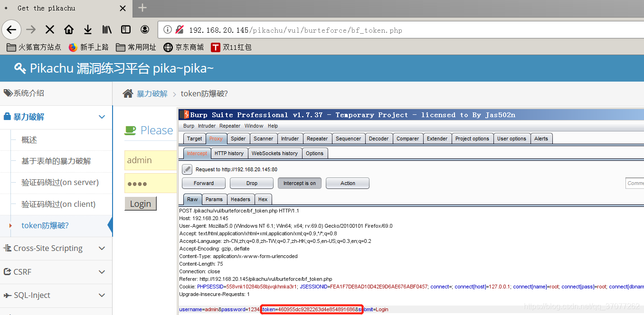Stop page loading with X button
644x315 pixels.
click(50, 30)
